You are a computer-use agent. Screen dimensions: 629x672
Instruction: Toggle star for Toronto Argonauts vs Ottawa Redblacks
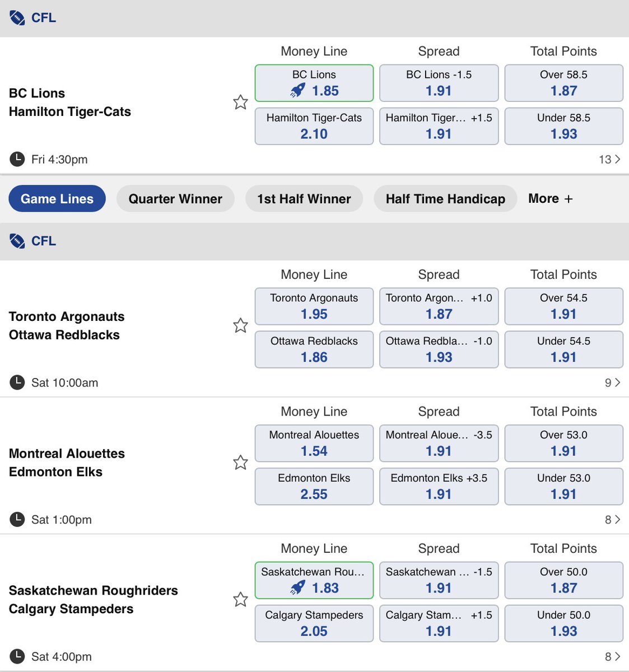240,325
